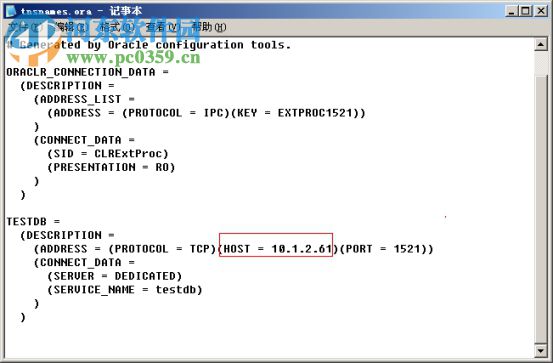Image resolution: width=554 pixels, height=363 pixels.
Task: Click the vertical scrollbar thumb
Action: [x=541, y=209]
